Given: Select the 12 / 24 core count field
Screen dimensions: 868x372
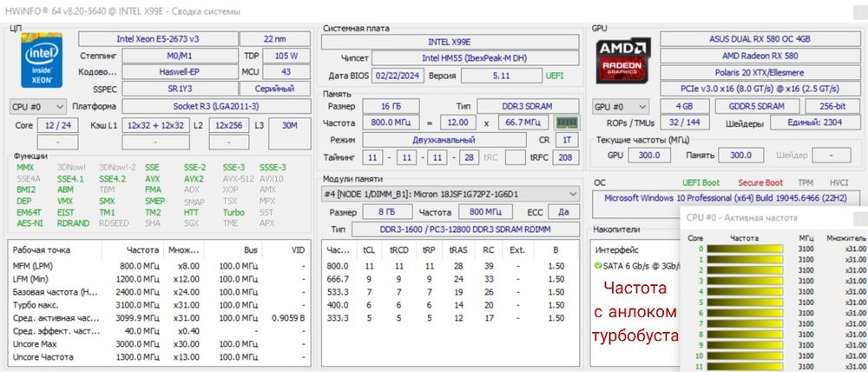Looking at the screenshot, I should (58, 126).
